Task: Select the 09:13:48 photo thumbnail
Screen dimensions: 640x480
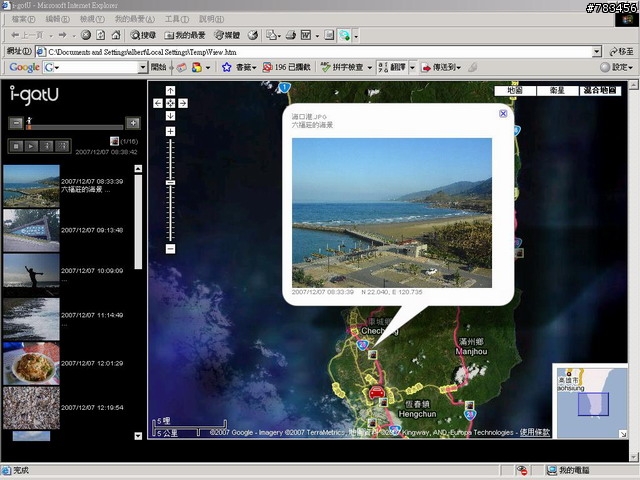Action: (x=31, y=230)
